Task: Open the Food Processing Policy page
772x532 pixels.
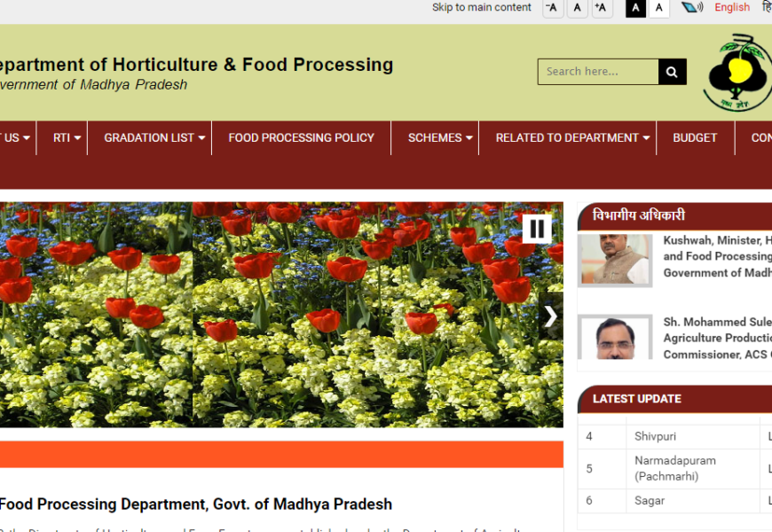Action: [301, 137]
